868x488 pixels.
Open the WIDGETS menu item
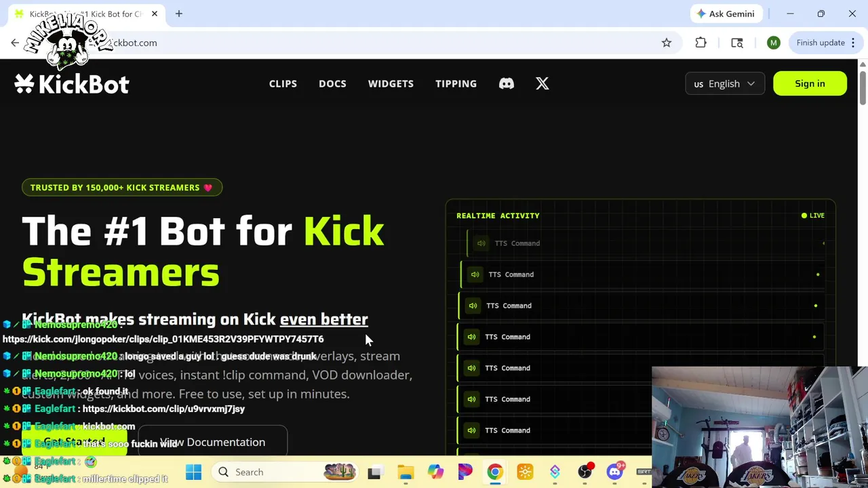point(391,83)
